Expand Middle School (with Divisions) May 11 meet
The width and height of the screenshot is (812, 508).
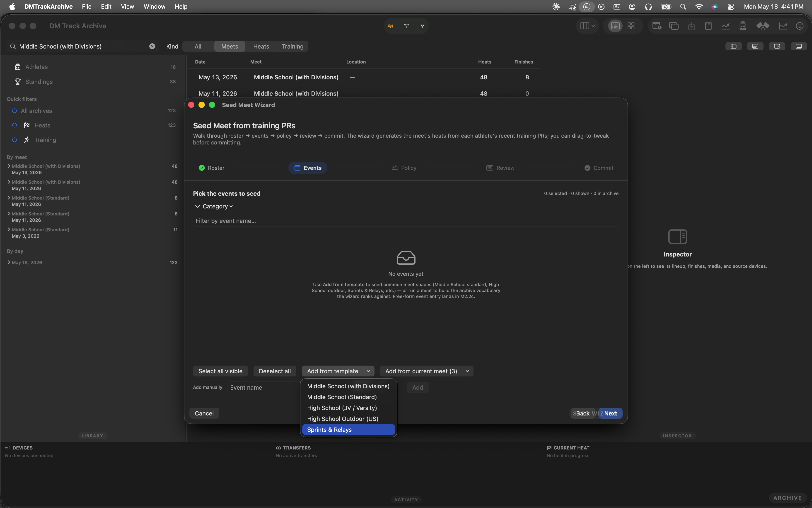[x=9, y=182]
